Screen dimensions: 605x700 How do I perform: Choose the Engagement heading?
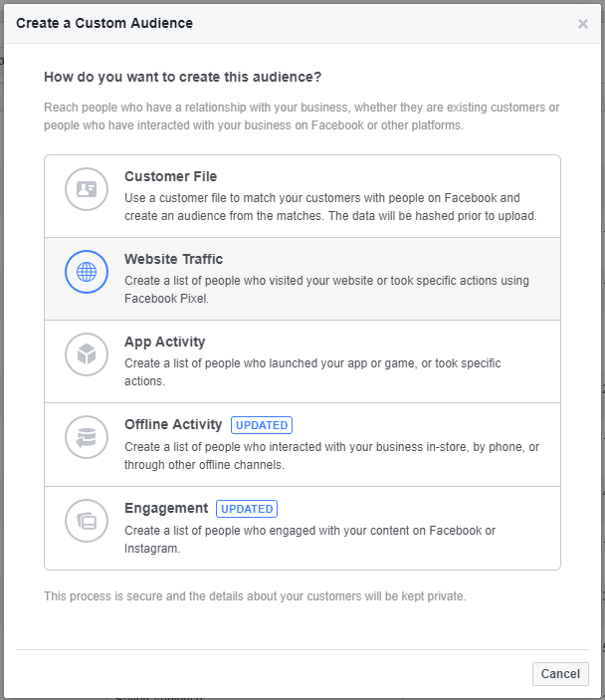tap(166, 509)
